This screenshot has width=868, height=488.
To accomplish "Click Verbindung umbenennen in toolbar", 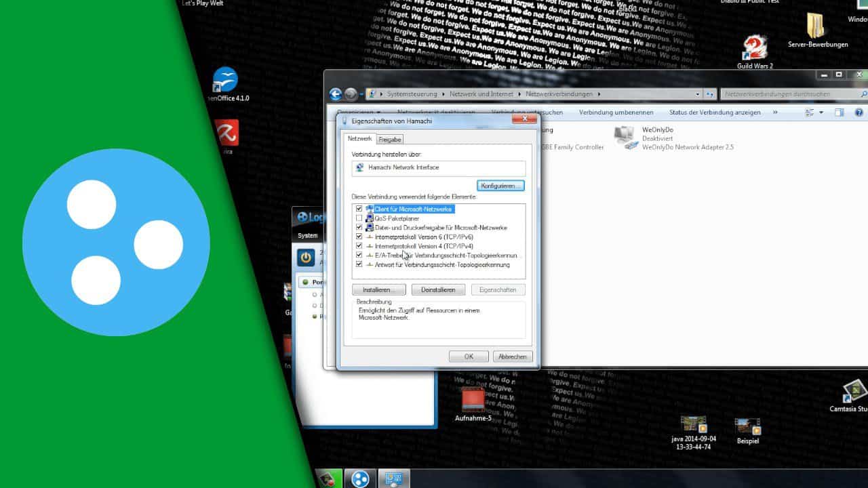I will (616, 113).
